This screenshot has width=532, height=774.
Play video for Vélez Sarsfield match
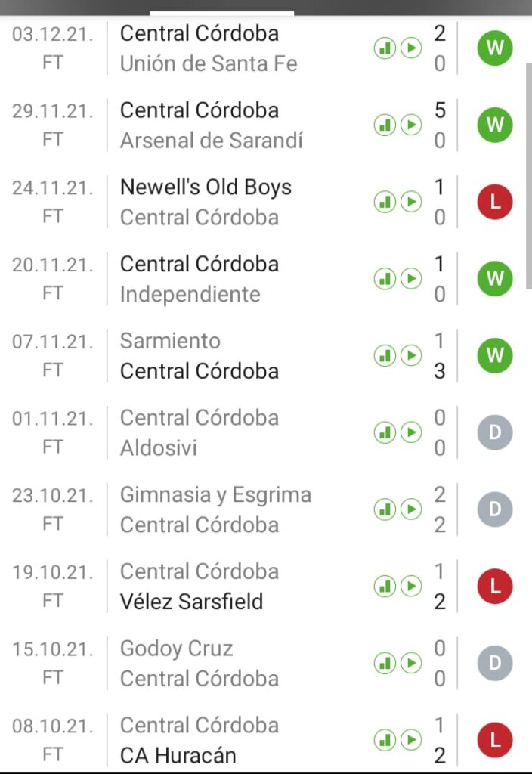[x=411, y=586]
